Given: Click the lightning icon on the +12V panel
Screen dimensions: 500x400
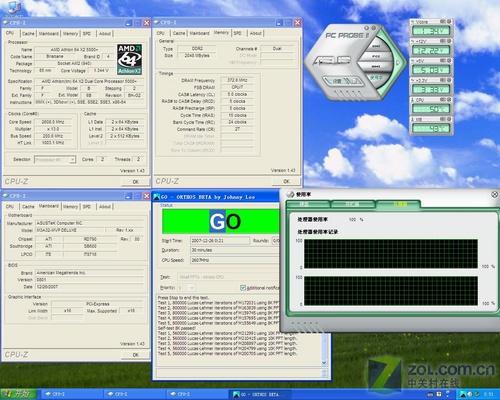Looking at the screenshot, I should (x=413, y=41).
